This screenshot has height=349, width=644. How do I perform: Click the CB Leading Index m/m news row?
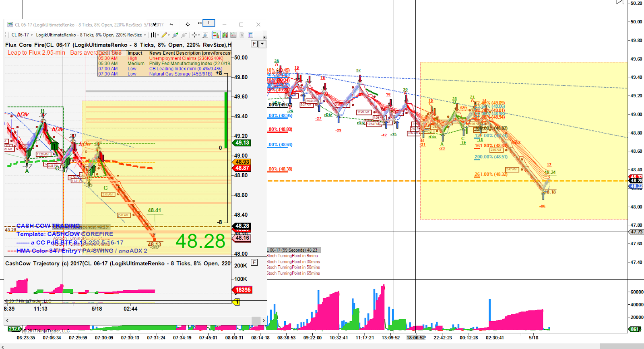tap(164, 69)
